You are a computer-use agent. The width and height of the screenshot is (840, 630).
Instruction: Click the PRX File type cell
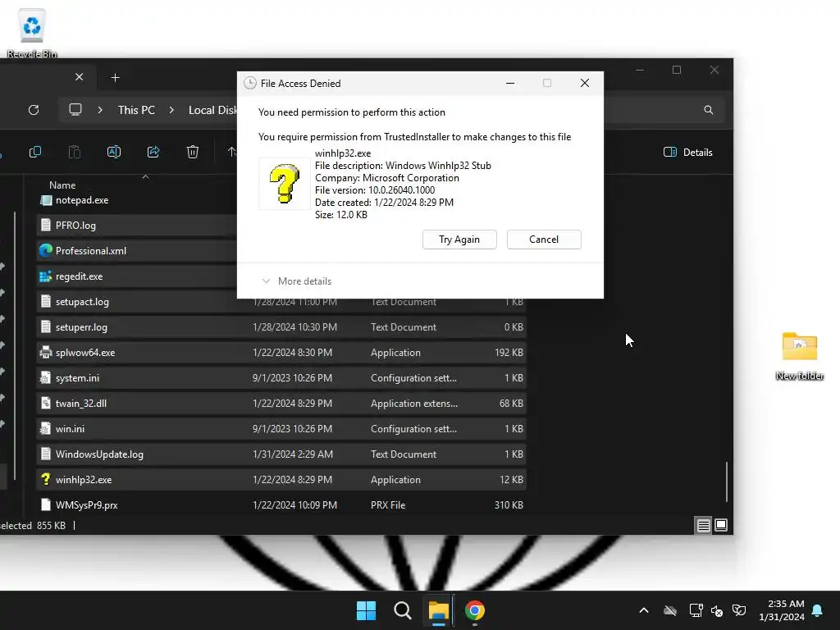388,505
